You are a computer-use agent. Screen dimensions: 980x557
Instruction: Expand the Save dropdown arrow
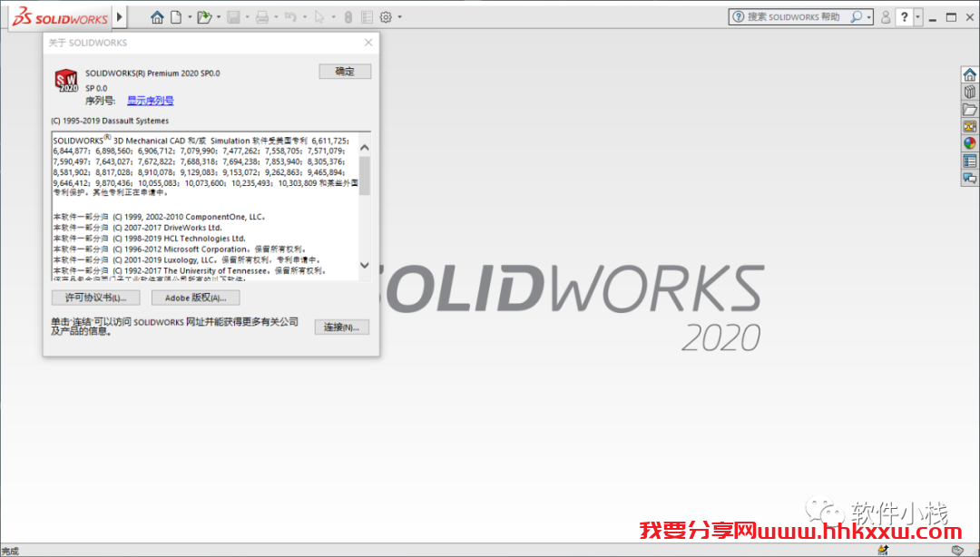click(248, 17)
